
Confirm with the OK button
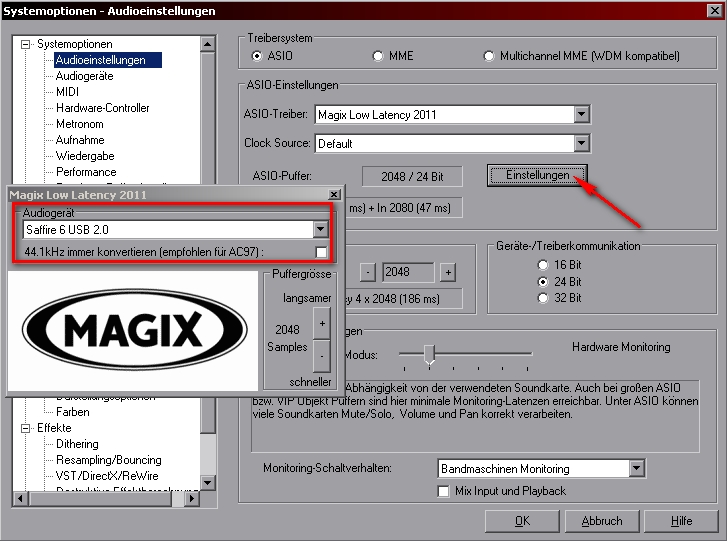tap(522, 521)
